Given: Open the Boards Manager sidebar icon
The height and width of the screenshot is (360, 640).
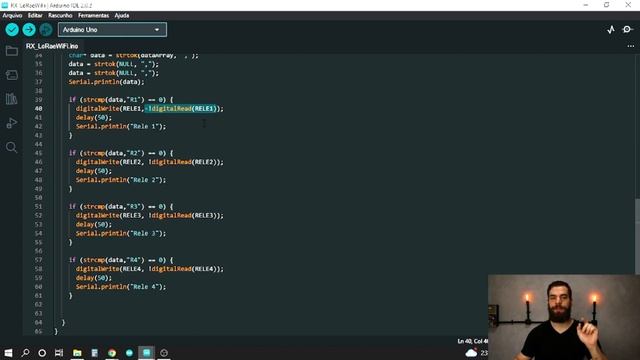Looking at the screenshot, I should coord(11,75).
